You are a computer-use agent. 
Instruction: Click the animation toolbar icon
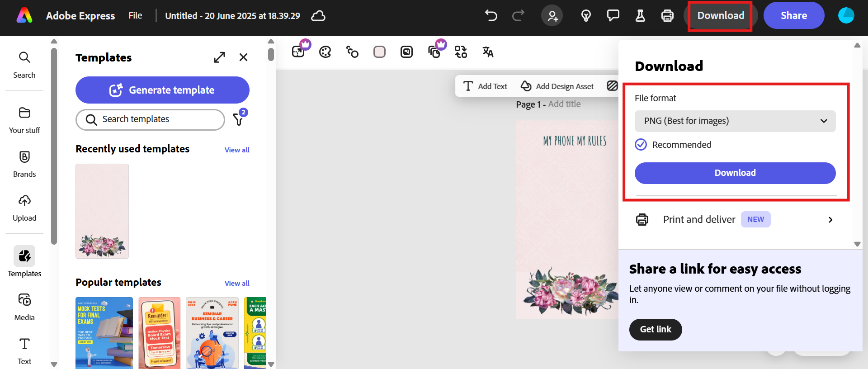352,52
